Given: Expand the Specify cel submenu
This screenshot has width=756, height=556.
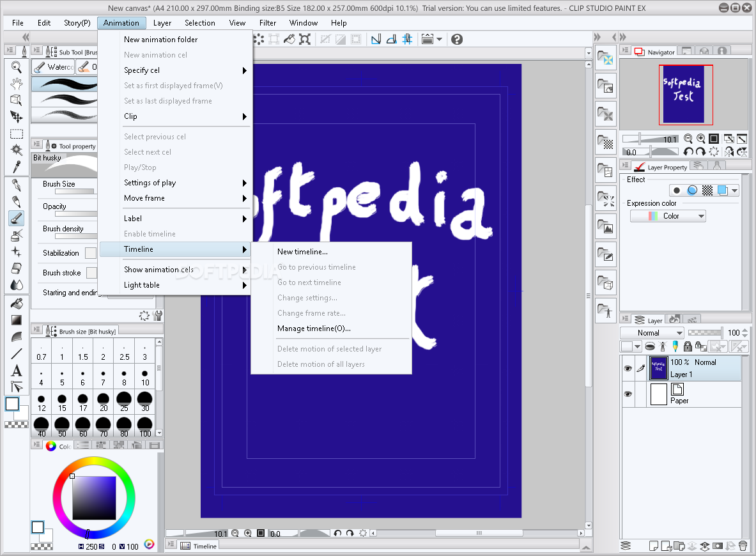Looking at the screenshot, I should (x=176, y=70).
